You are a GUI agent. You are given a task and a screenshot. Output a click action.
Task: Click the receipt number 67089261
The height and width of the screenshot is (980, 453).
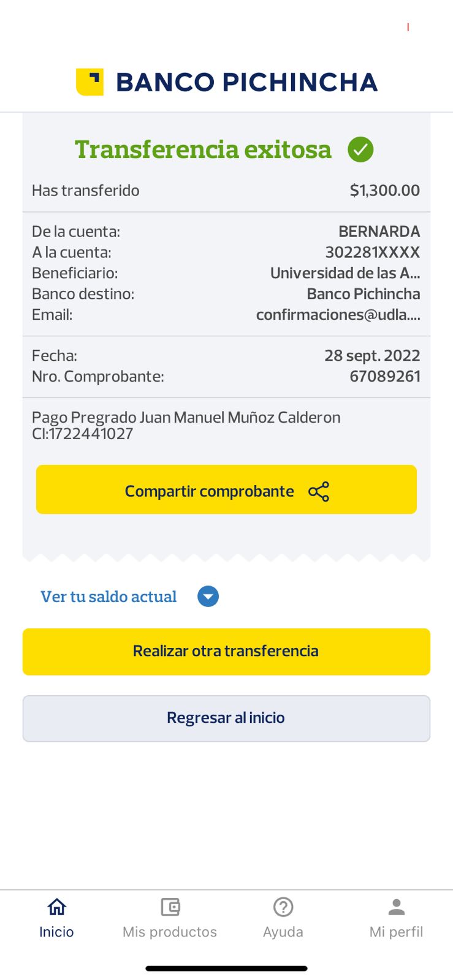coord(385,376)
